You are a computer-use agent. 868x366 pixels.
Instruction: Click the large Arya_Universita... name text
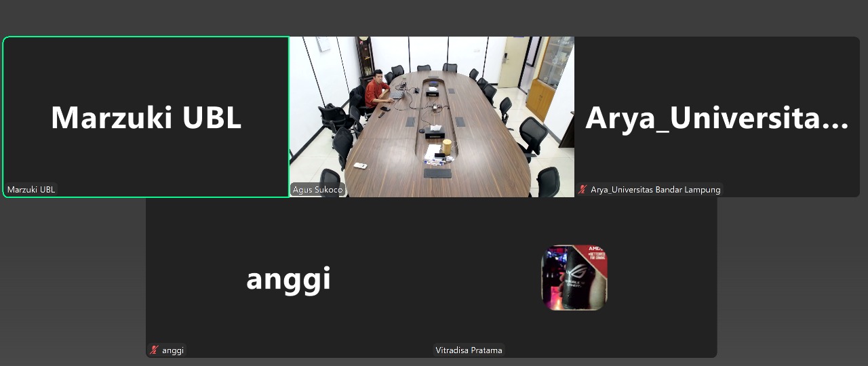click(x=717, y=118)
